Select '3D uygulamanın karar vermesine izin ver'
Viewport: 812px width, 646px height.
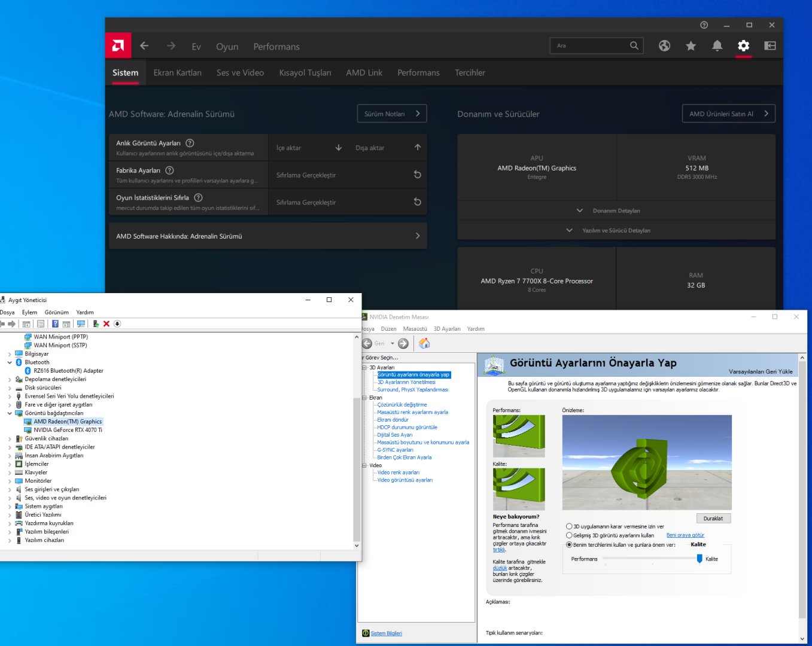pos(569,526)
